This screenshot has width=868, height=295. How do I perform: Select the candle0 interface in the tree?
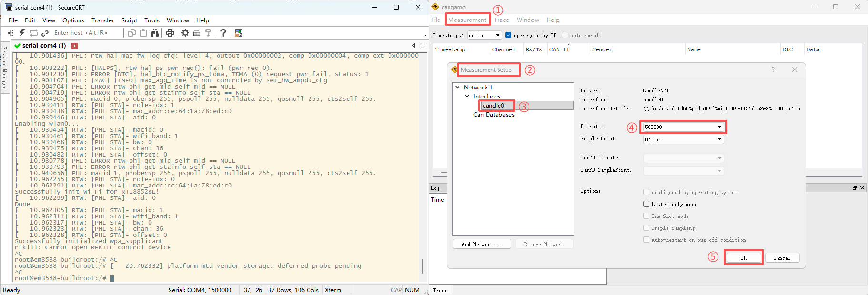click(x=493, y=106)
